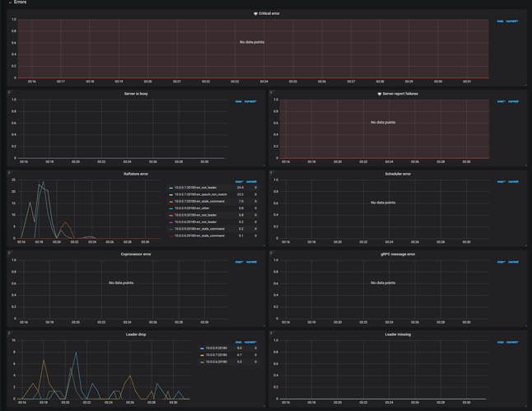Screen dimensions: 532x411
Task: Click info corner icon of Leader drop panel
Action: (x=9, y=334)
